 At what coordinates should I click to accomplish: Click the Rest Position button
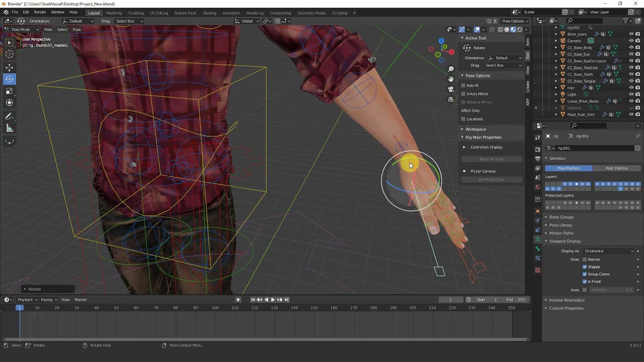click(617, 168)
